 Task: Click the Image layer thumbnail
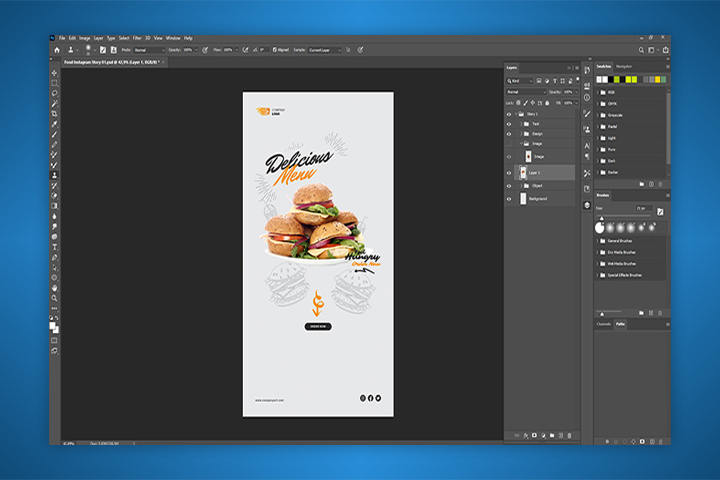coord(528,157)
